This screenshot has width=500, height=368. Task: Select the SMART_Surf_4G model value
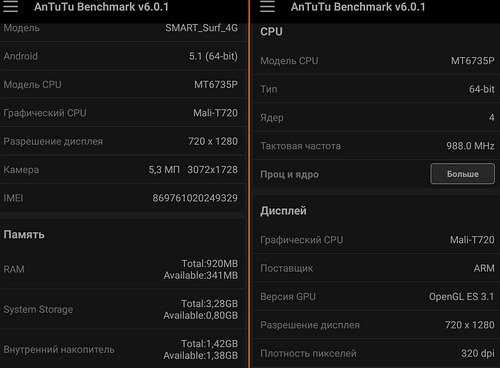pyautogui.click(x=202, y=28)
